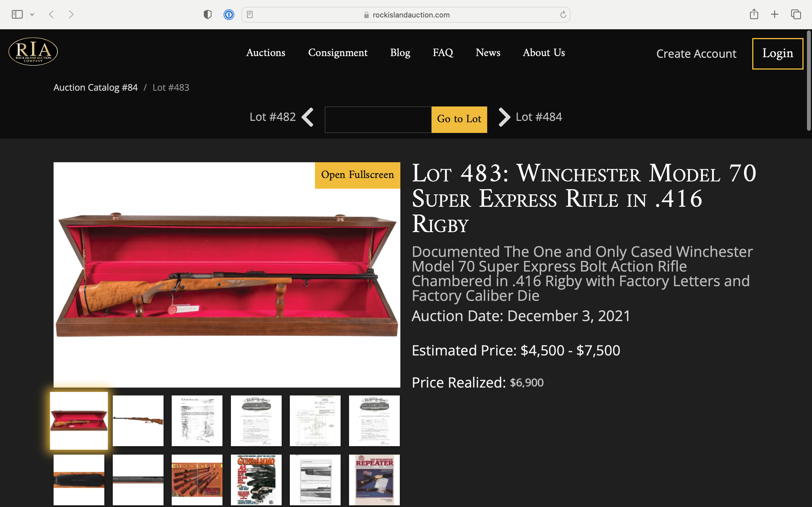The height and width of the screenshot is (507, 812).
Task: Open a new tab with plus icon
Action: [775, 14]
